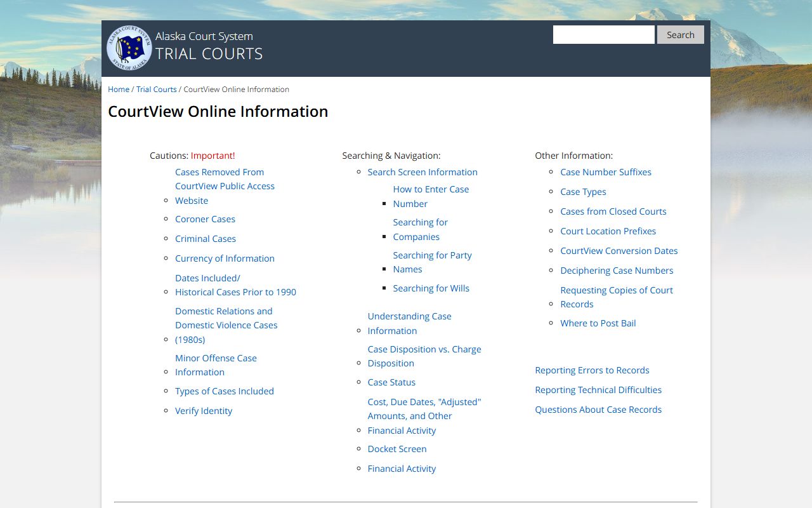Image resolution: width=812 pixels, height=508 pixels.
Task: Click the Alaska Court System seal logo
Action: click(x=129, y=48)
